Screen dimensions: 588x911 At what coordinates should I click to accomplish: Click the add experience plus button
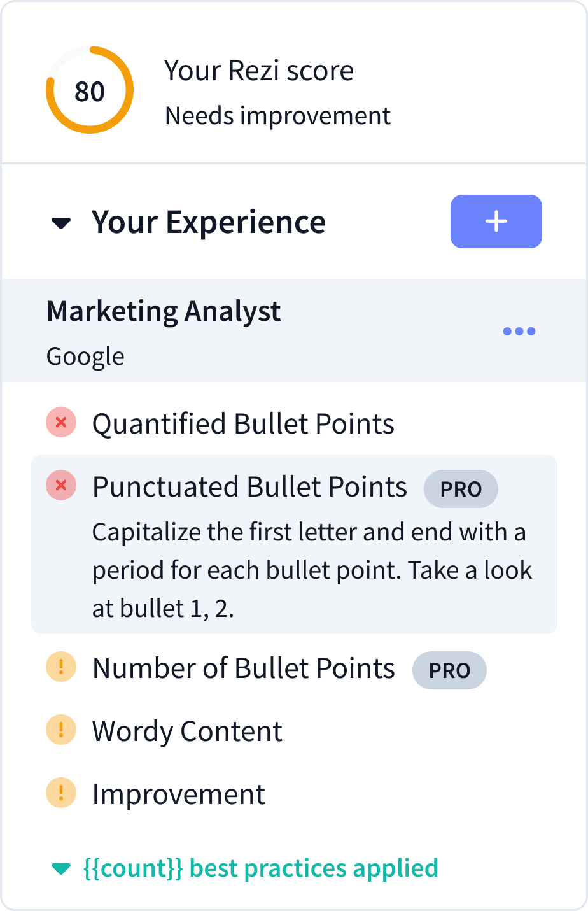(496, 222)
